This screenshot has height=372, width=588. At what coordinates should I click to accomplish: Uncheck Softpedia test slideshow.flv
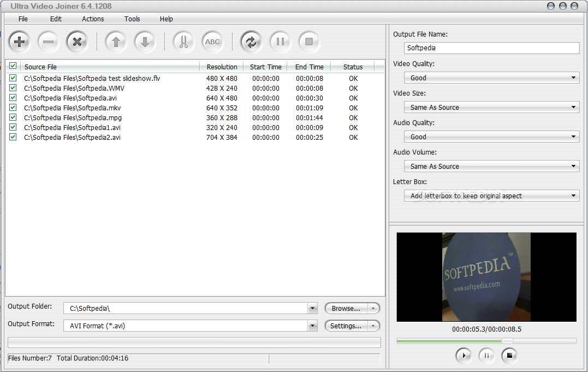pos(13,78)
